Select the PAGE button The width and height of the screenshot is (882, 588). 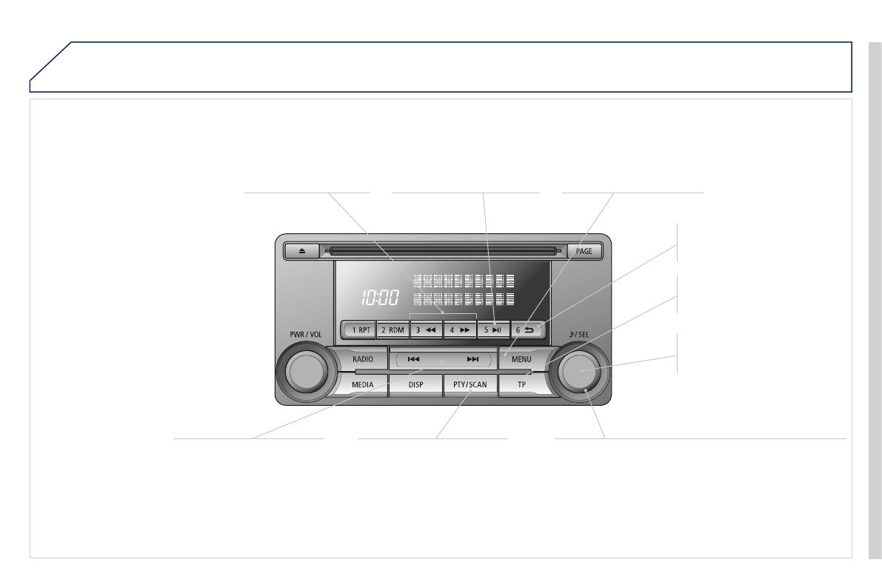click(584, 251)
